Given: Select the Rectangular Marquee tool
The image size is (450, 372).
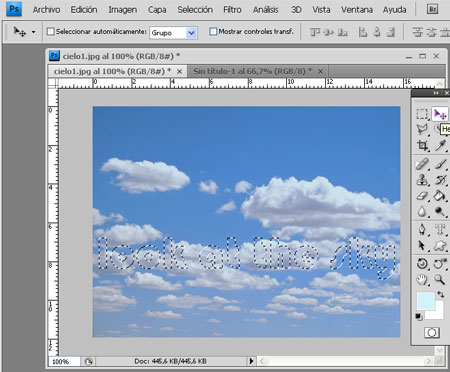Looking at the screenshot, I should 422,114.
